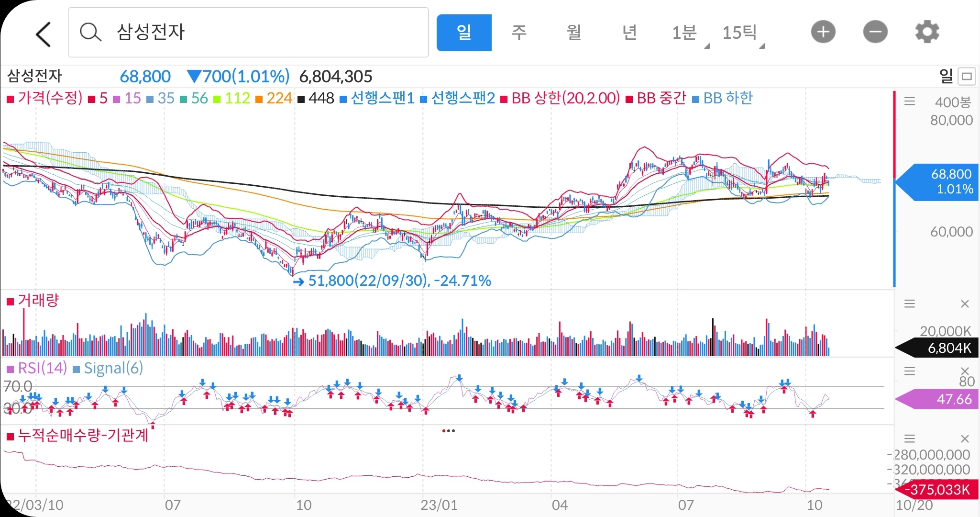The width and height of the screenshot is (980, 517).
Task: Tap the 거래량 indicator label
Action: point(33,301)
